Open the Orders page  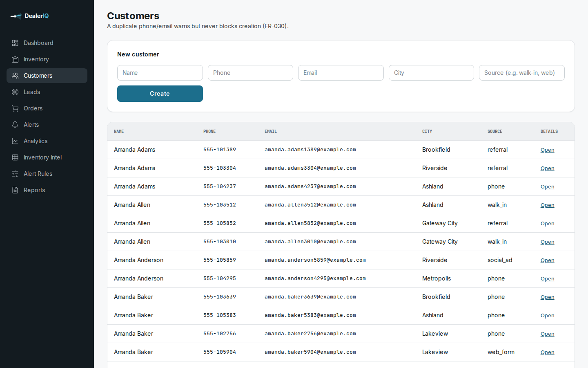point(47,108)
